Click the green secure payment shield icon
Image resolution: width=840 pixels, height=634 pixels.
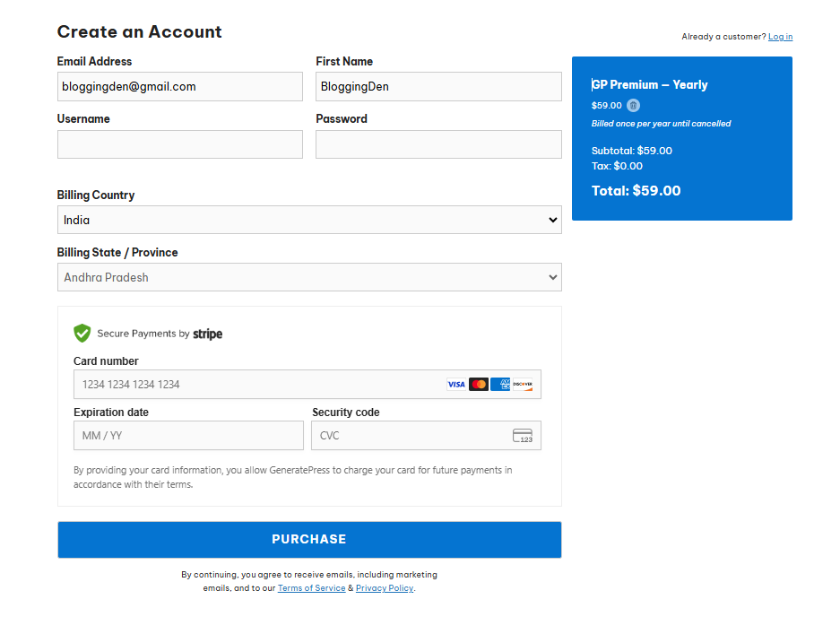coord(82,333)
